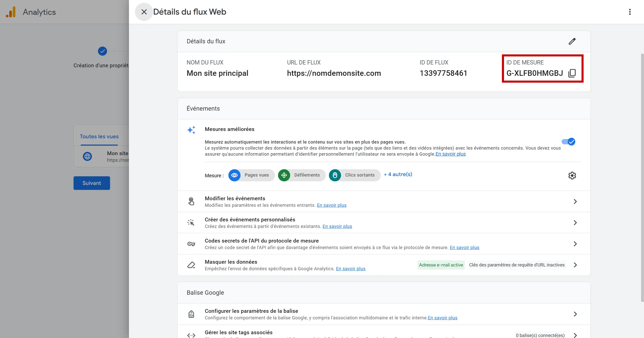Image resolution: width=644 pixels, height=338 pixels.
Task: Show the + 4 autre(s) measurements
Action: tap(398, 174)
